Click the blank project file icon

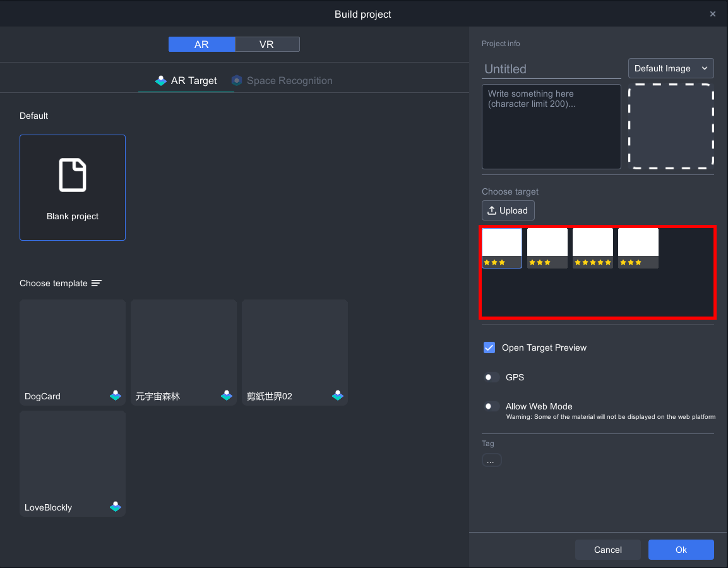click(x=73, y=175)
